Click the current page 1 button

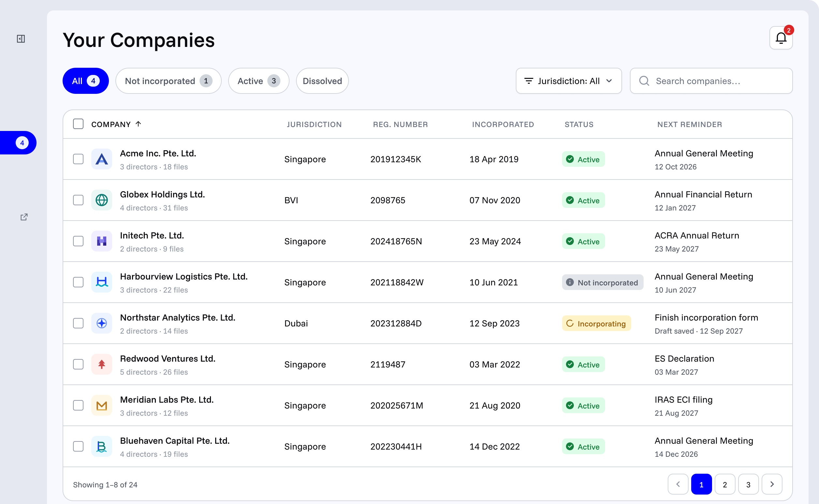[701, 484]
